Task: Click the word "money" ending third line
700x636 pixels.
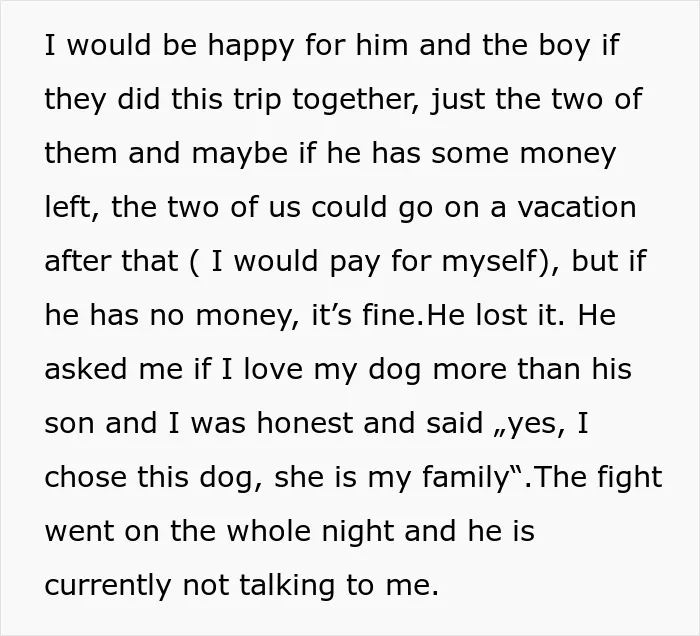Action: click(568, 154)
